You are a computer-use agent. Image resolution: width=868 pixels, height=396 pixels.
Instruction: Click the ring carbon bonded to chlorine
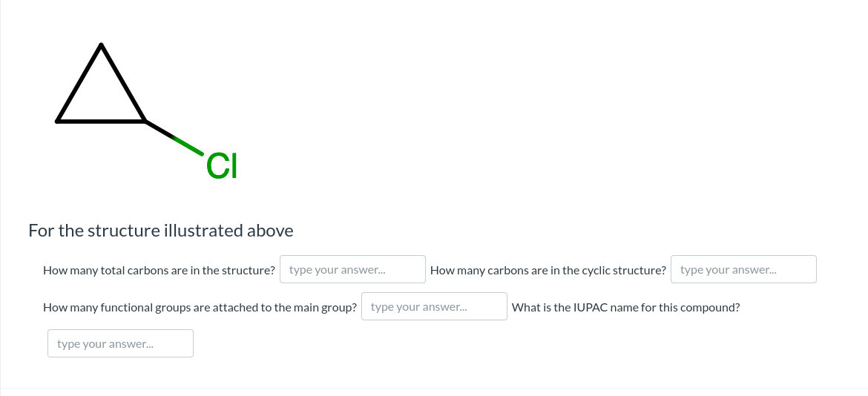click(x=145, y=121)
